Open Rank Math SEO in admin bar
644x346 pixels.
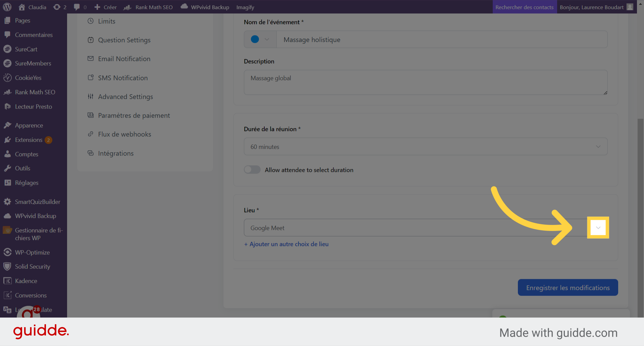(x=148, y=7)
